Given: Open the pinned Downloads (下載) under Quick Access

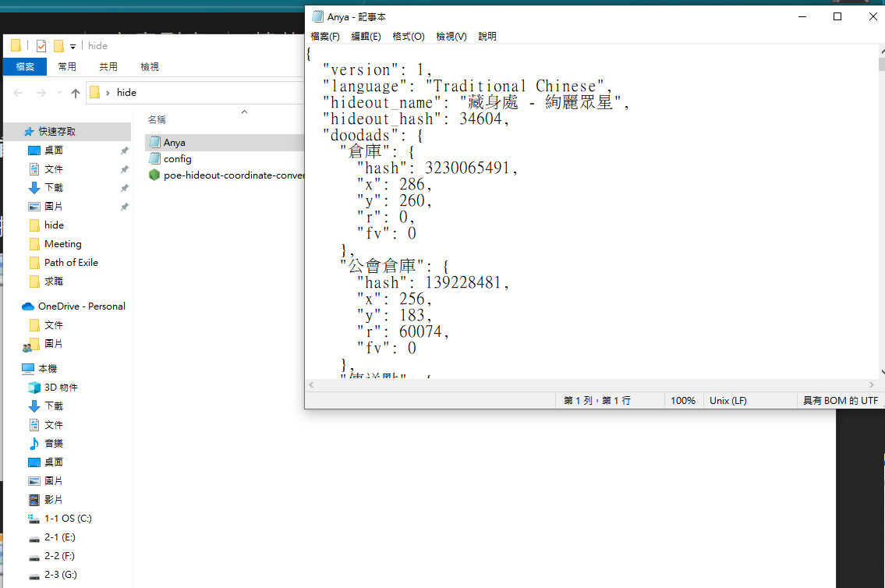Looking at the screenshot, I should point(54,187).
